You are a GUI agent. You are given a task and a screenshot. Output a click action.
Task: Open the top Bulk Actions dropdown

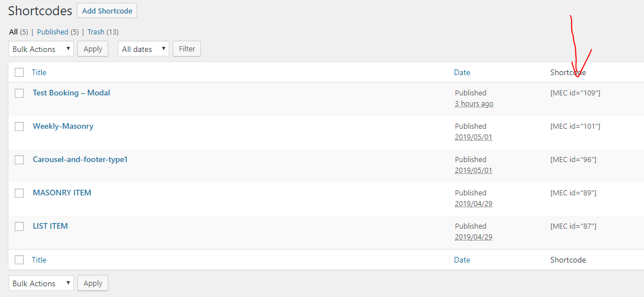tap(41, 49)
